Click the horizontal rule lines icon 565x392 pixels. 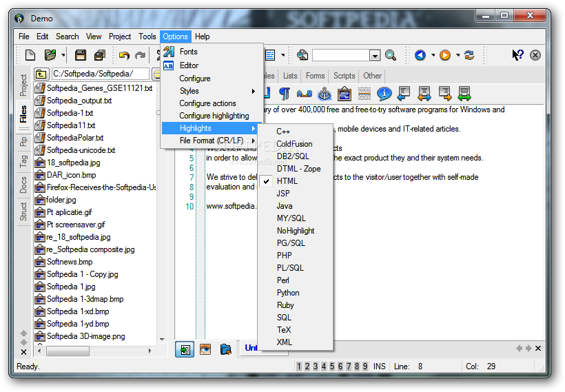click(x=364, y=94)
